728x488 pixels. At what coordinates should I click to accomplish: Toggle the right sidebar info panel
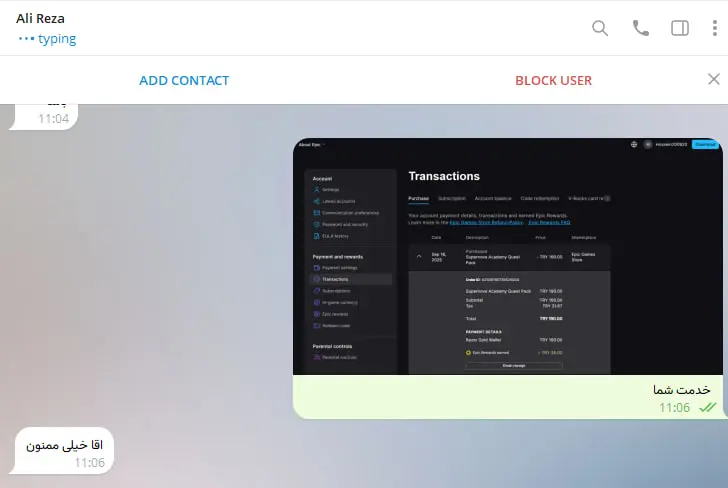(680, 28)
